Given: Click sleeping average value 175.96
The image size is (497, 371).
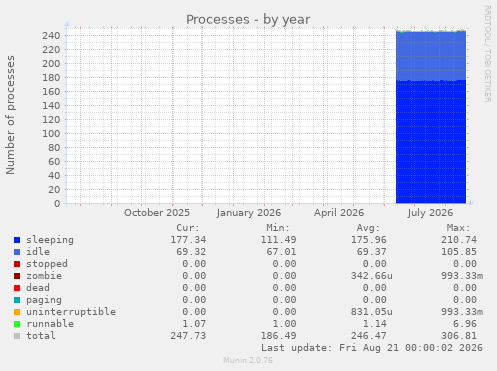Looking at the screenshot, I should 369,240.
